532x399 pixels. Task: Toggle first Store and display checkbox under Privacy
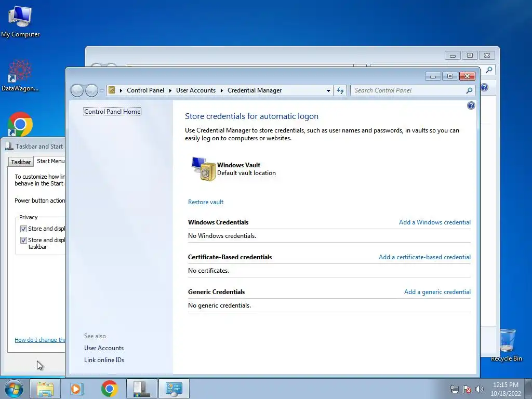pyautogui.click(x=23, y=229)
